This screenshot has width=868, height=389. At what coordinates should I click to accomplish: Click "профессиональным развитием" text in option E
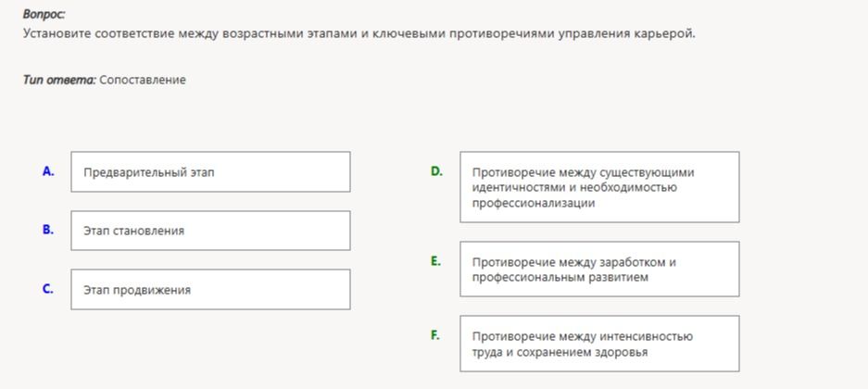click(x=560, y=277)
